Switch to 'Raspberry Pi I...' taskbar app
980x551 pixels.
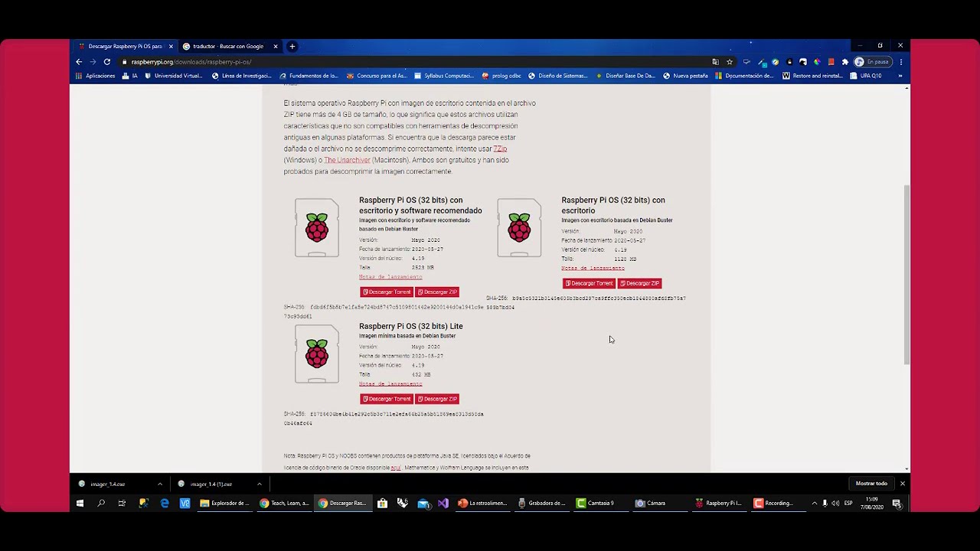(x=719, y=504)
